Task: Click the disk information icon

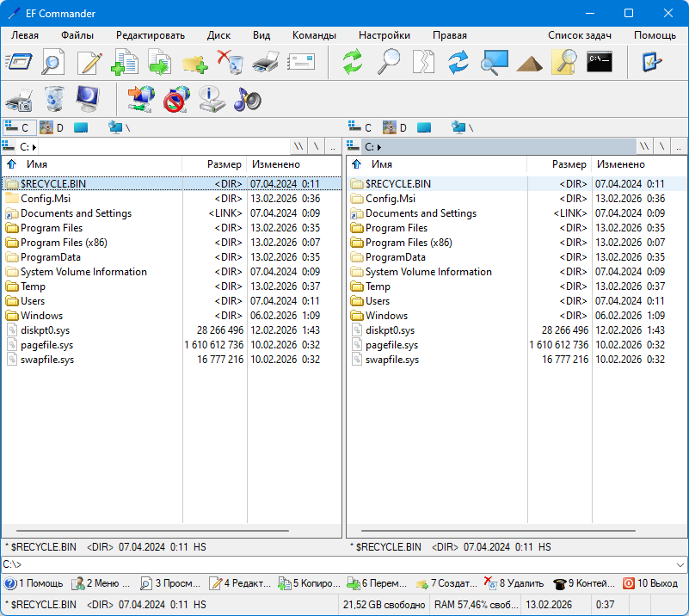Action: (x=212, y=100)
